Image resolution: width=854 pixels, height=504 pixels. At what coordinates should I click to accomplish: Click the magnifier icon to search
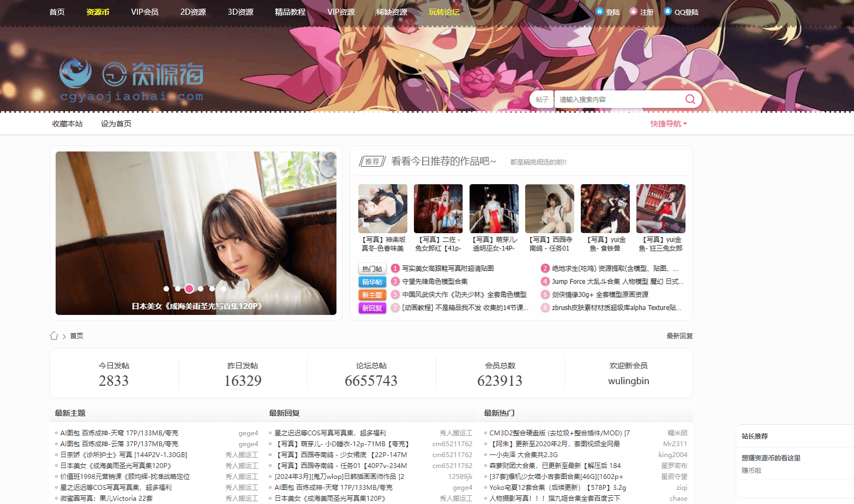pos(690,99)
